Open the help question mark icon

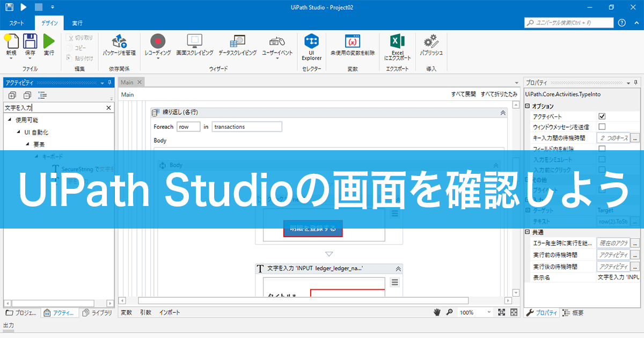(x=622, y=23)
